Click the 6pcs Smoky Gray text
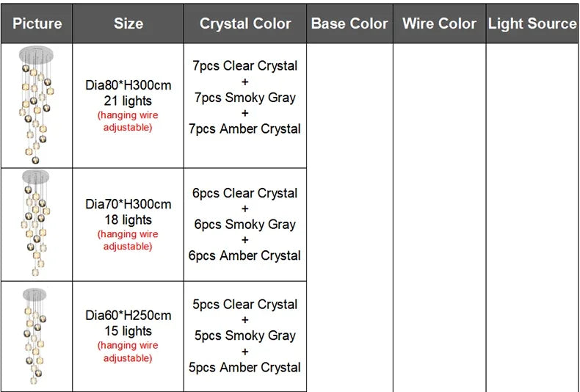Viewport: 580px width, 392px height. [x=245, y=225]
